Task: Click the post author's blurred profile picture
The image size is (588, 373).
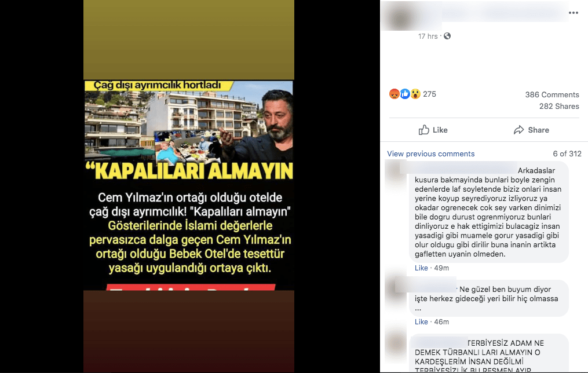Action: [x=400, y=17]
